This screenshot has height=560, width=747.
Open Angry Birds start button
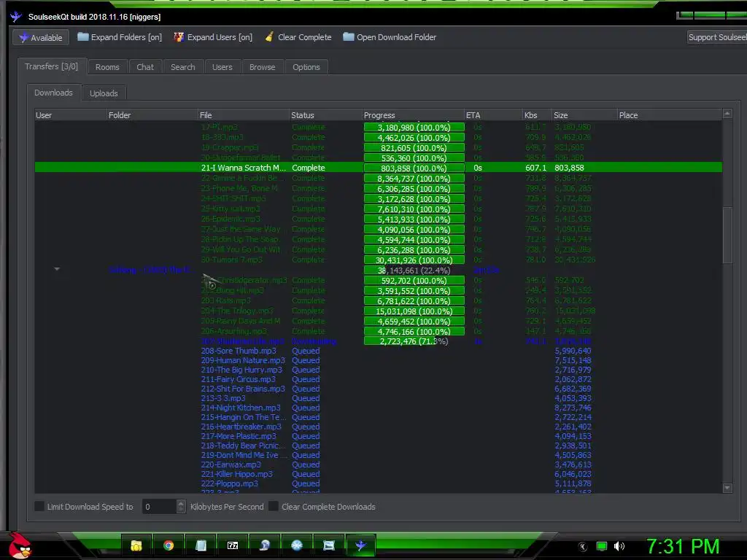[20, 545]
